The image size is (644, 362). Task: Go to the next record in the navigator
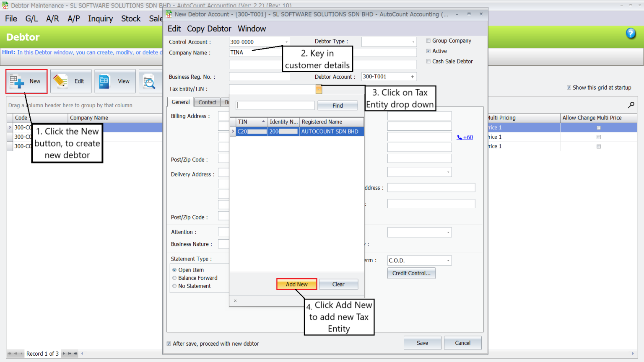coord(64,354)
